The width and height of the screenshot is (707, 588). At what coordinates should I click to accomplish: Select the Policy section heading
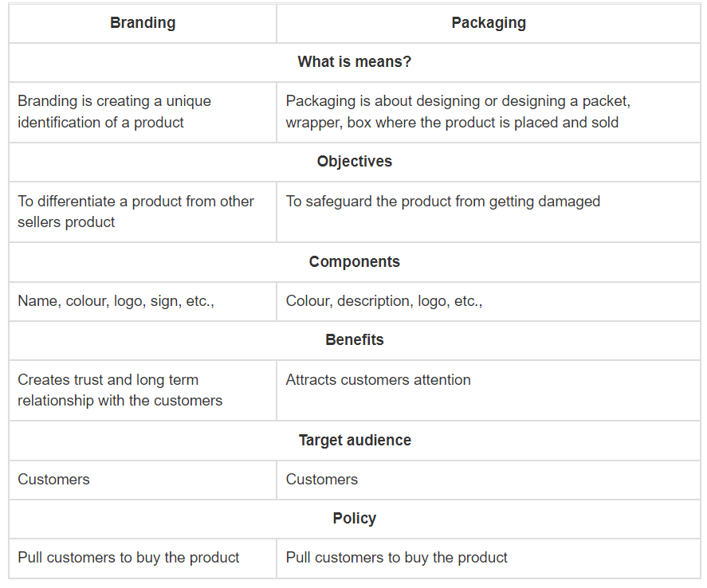click(x=355, y=518)
